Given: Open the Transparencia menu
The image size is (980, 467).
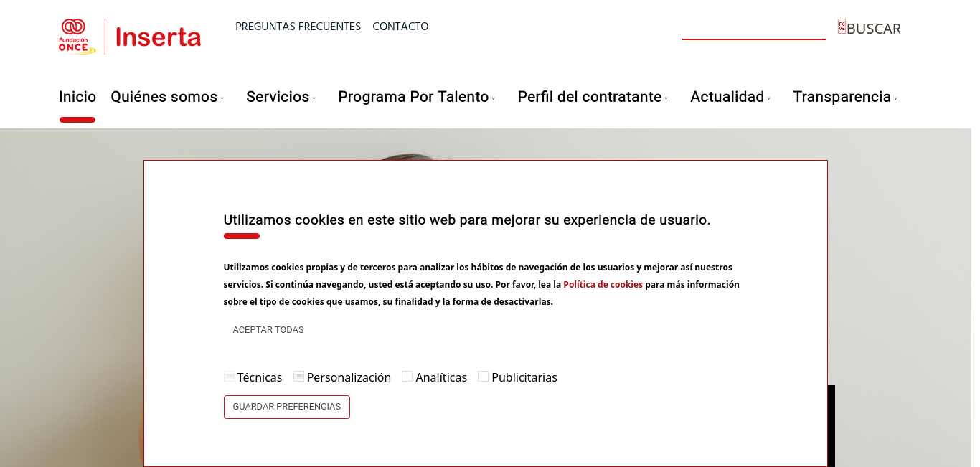Looking at the screenshot, I should [842, 97].
